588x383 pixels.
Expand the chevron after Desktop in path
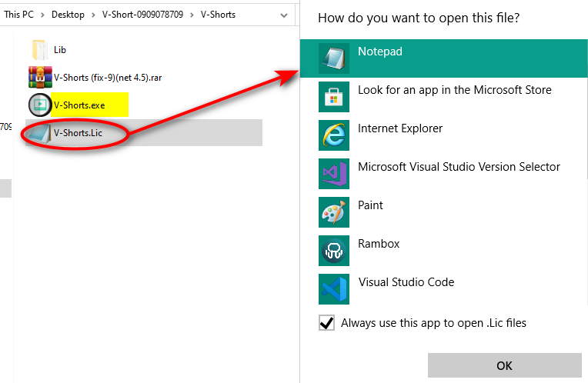point(93,15)
